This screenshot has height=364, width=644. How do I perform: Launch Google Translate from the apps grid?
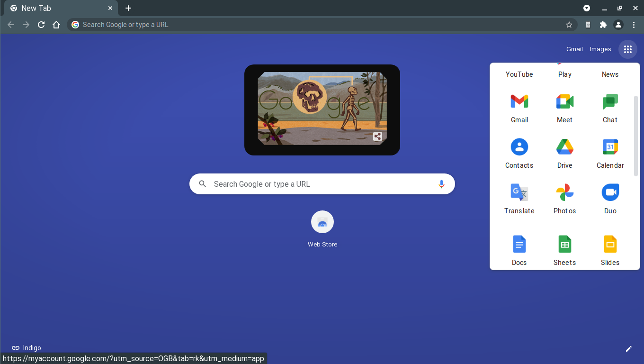(519, 200)
